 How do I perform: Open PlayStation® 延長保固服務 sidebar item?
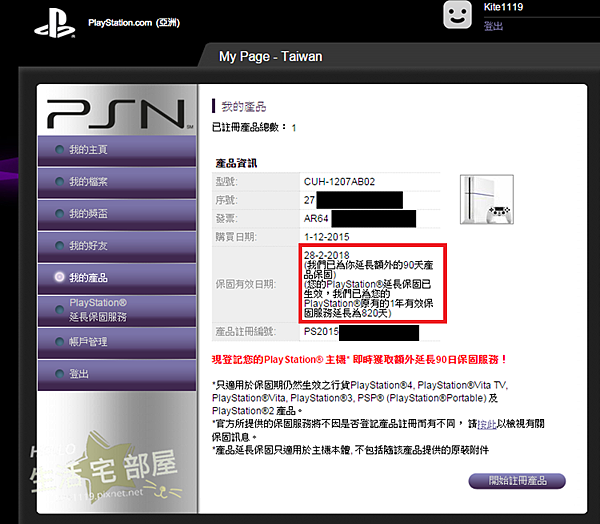[117, 310]
